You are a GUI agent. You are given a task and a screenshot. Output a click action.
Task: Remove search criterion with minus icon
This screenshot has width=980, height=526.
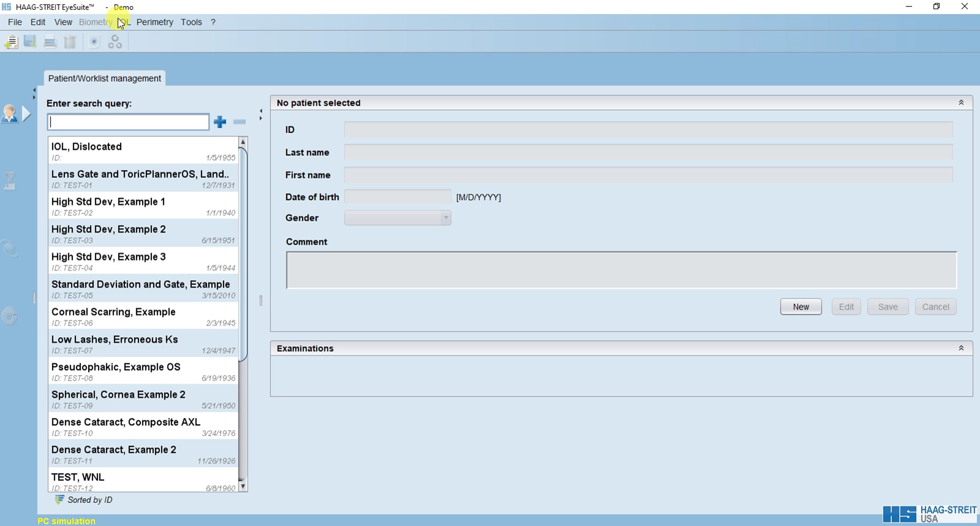pyautogui.click(x=239, y=122)
